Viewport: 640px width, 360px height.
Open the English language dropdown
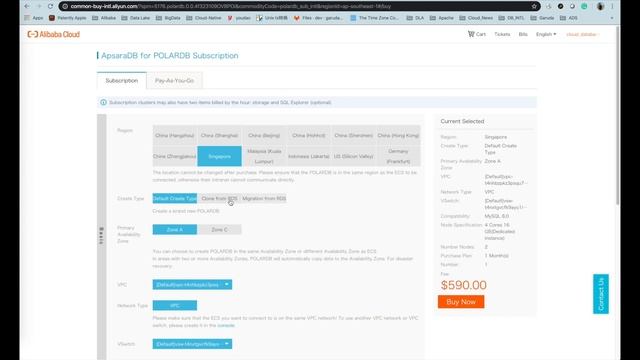[x=546, y=34]
